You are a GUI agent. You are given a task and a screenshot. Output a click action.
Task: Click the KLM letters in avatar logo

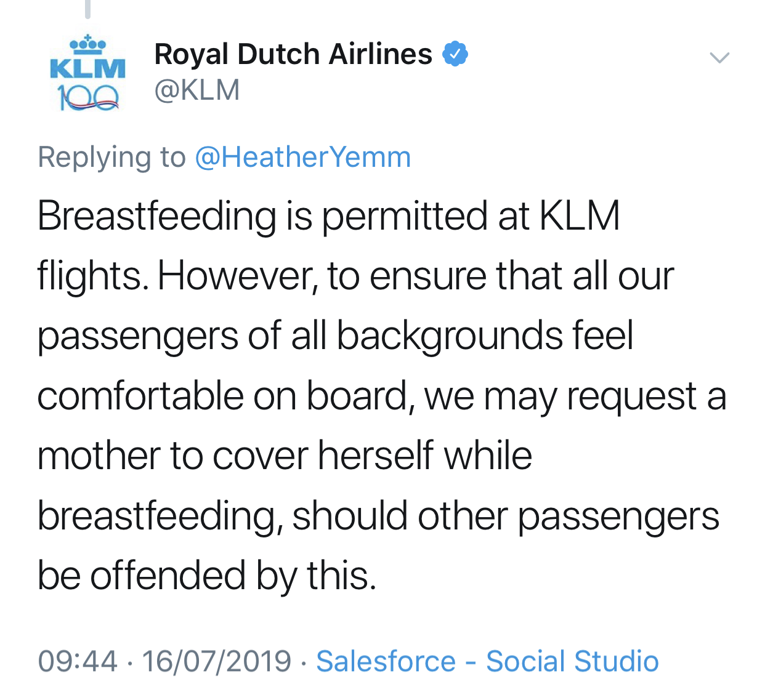tap(87, 68)
